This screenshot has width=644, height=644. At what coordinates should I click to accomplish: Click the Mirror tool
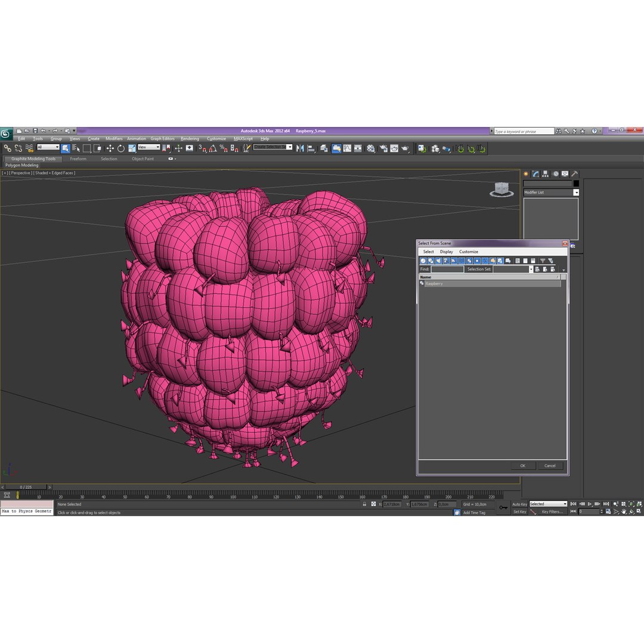[300, 148]
